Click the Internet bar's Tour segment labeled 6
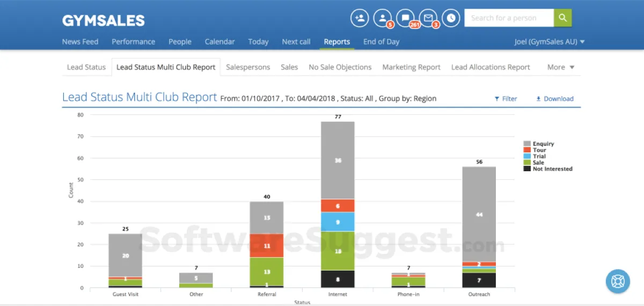Viewport: 644px width, 306px height. [338, 206]
